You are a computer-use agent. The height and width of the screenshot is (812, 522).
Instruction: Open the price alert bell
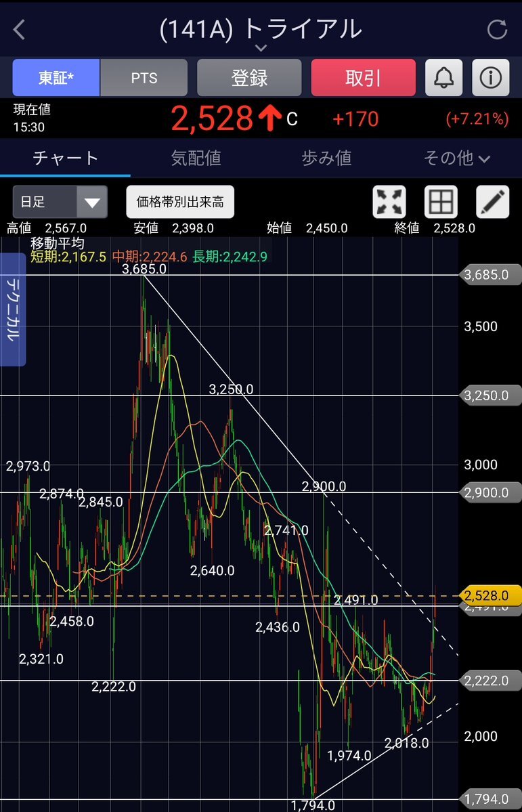pos(444,78)
